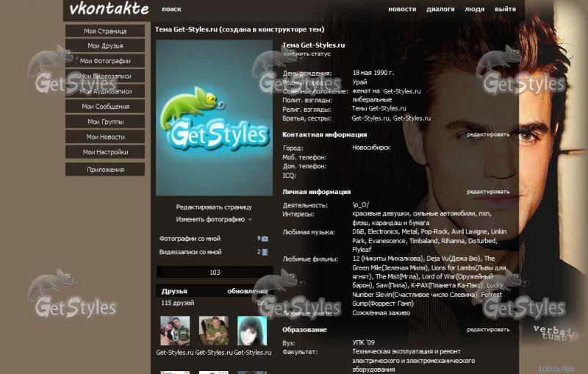
Task: Click Flyleaf in favorite music
Action: click(x=362, y=250)
